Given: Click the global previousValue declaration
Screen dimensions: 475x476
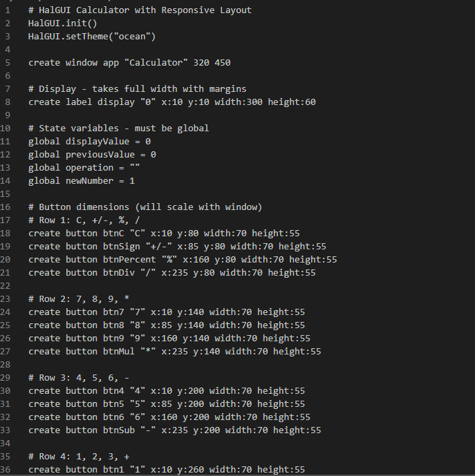Looking at the screenshot, I should (92, 155).
